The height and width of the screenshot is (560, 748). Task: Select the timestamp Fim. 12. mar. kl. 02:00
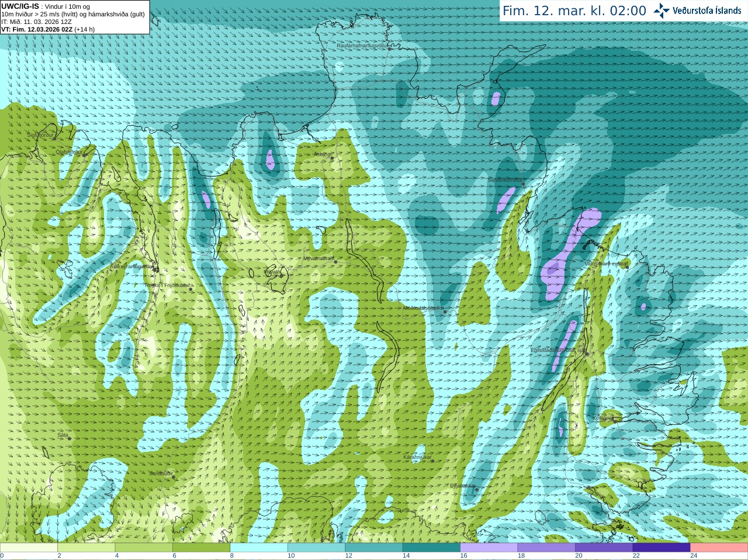click(574, 11)
